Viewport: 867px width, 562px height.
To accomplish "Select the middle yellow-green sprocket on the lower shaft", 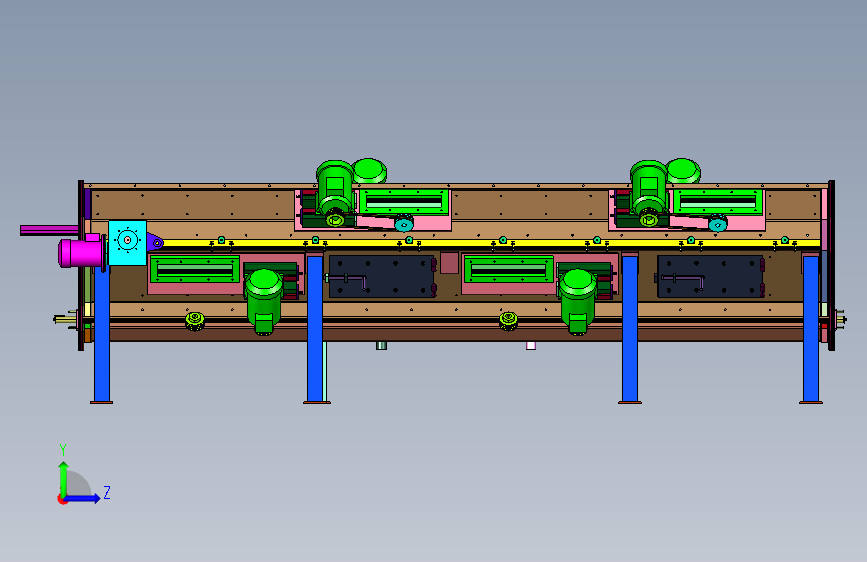I will pos(508,320).
